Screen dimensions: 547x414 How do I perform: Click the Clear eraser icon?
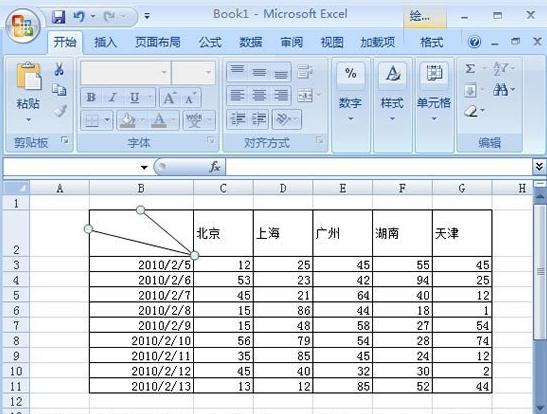(471, 112)
